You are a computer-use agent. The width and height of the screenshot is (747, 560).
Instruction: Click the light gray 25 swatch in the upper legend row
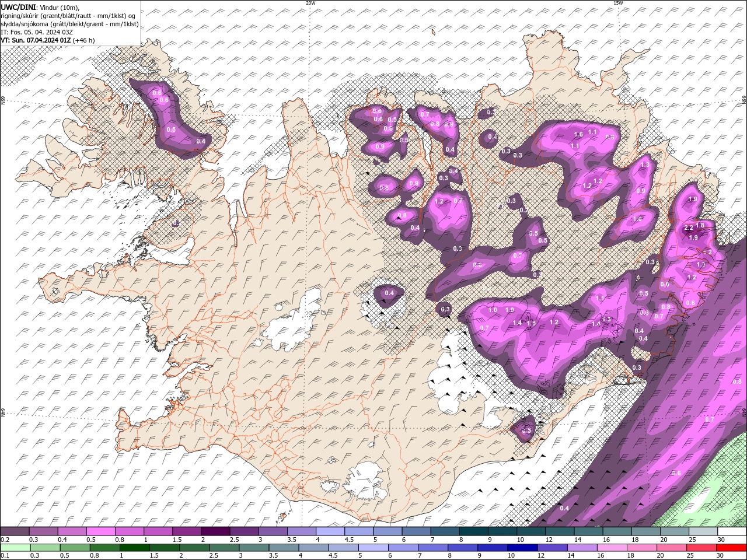coord(703,531)
